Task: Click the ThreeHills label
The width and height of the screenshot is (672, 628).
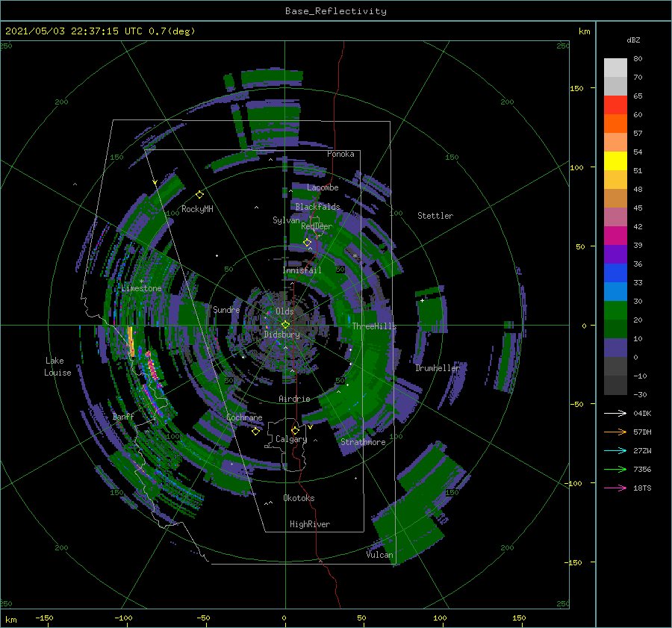Action: pyautogui.click(x=374, y=326)
